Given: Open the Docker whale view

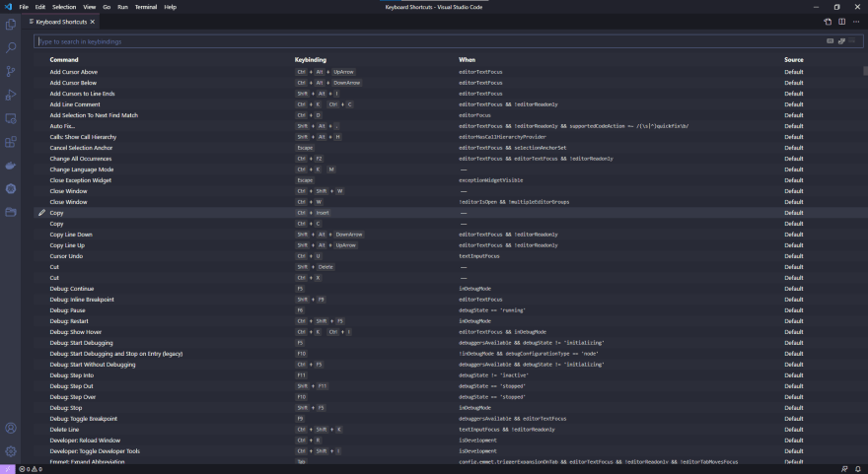Looking at the screenshot, I should pos(11,166).
